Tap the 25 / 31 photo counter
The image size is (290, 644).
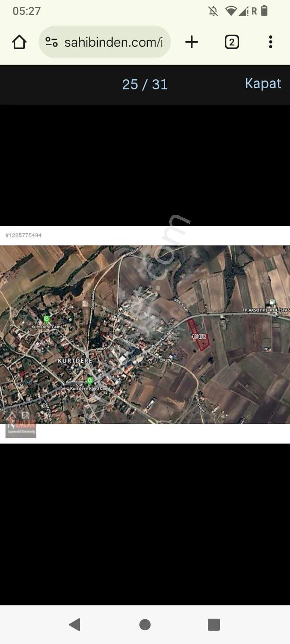point(145,84)
